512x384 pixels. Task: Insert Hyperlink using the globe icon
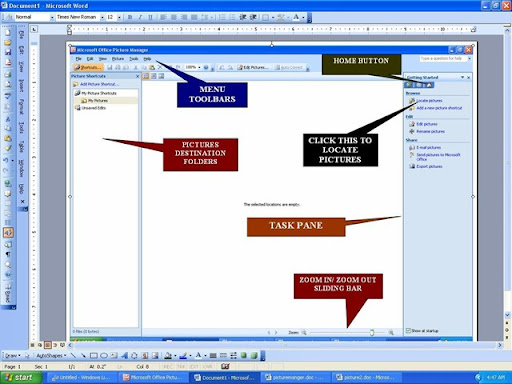pyautogui.click(x=8, y=183)
